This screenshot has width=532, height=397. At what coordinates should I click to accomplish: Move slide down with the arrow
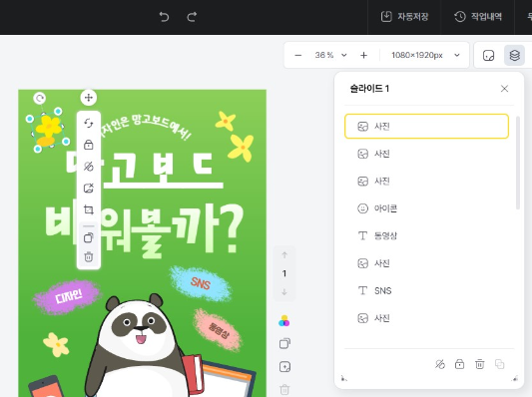(284, 292)
